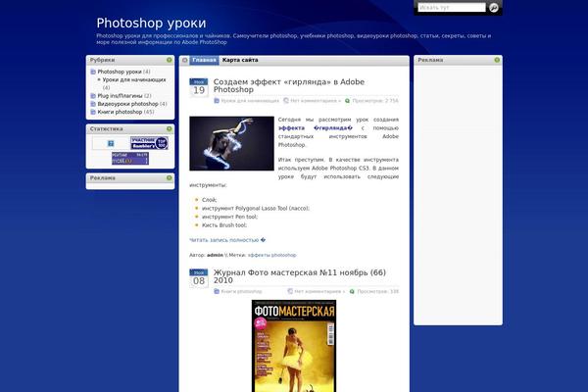Open the ФотоМастерская magazine cover image
This screenshot has width=588, height=392.
click(x=294, y=346)
